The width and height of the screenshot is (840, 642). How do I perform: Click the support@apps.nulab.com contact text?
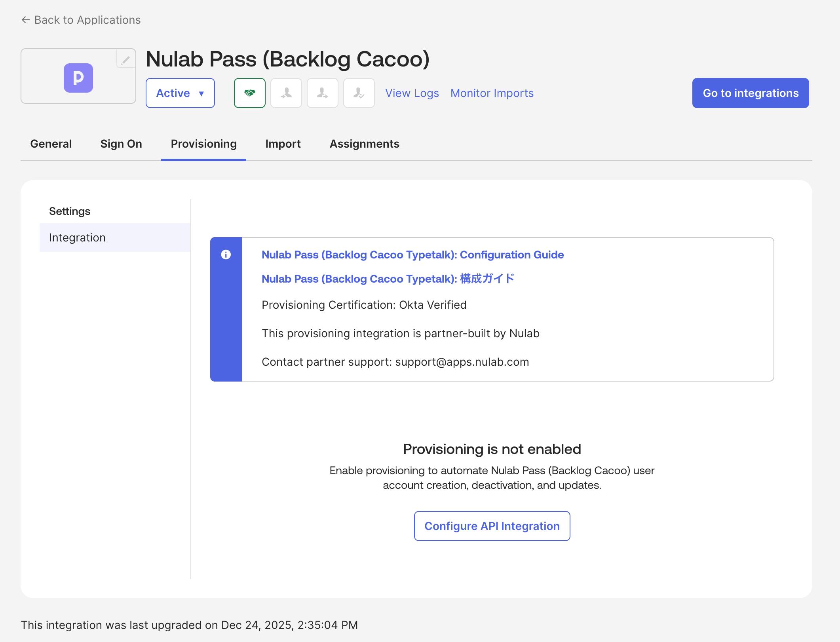click(x=462, y=362)
